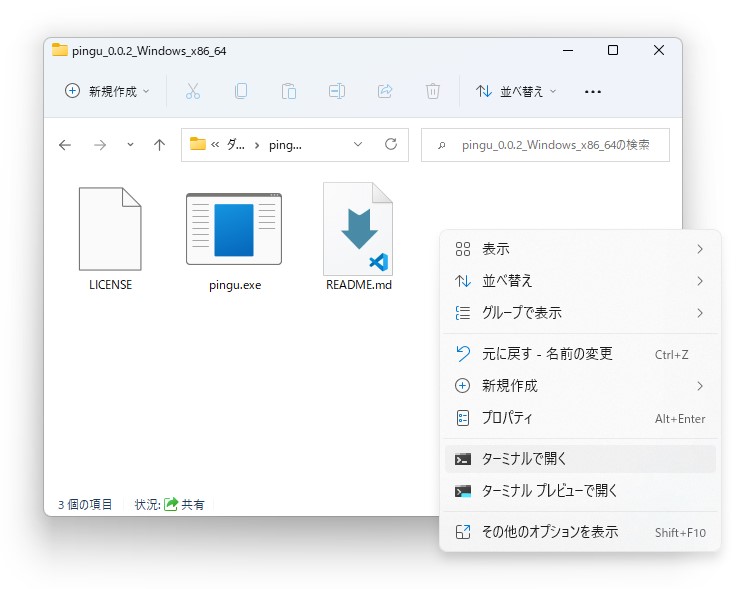Refresh the folder view
Viewport: 756px width, 589px height.
[391, 144]
